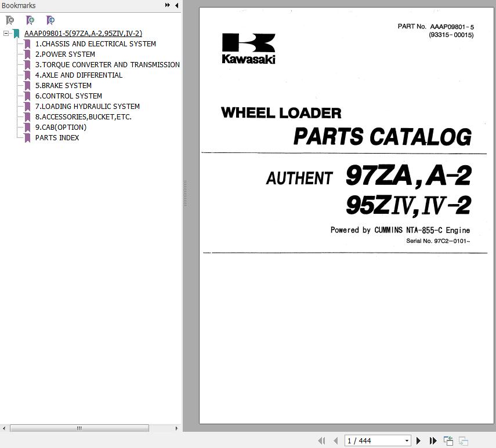This screenshot has width=496, height=448.
Task: Open the page number dropdown arrow
Action: 407,440
